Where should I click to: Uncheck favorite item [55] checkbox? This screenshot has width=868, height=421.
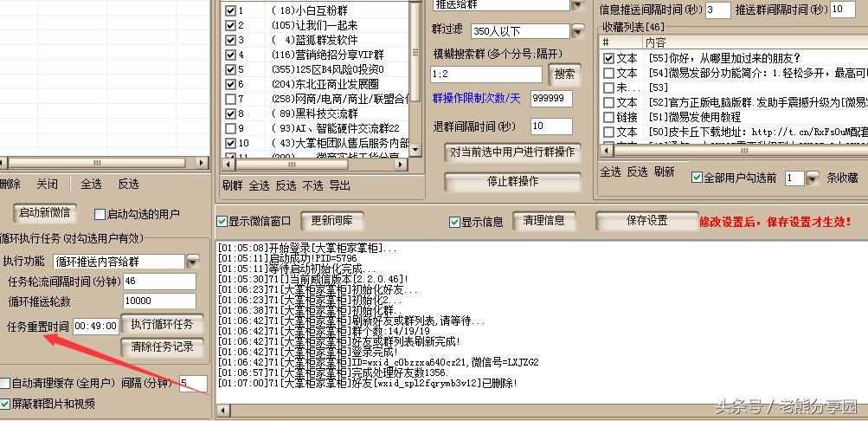(609, 58)
